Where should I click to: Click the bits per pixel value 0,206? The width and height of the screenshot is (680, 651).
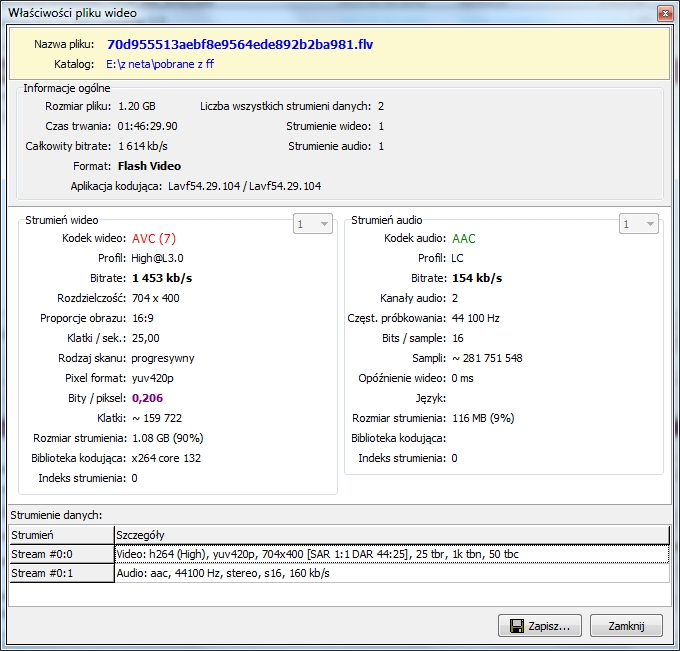tap(147, 398)
